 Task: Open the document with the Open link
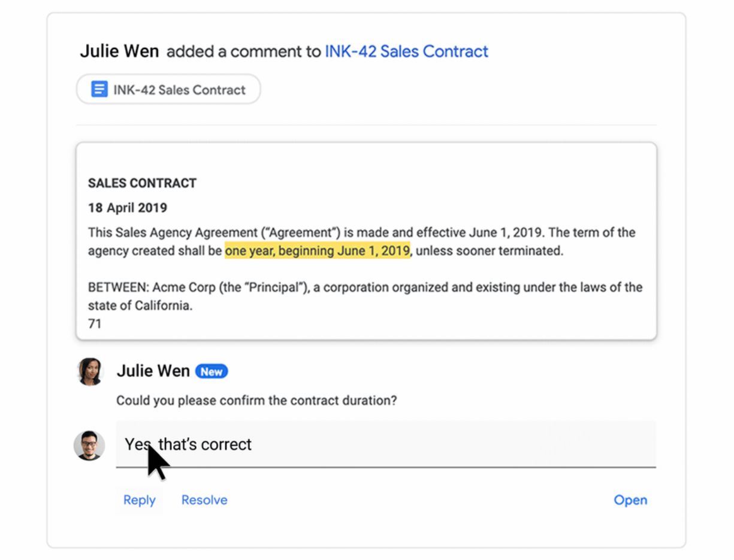631,500
